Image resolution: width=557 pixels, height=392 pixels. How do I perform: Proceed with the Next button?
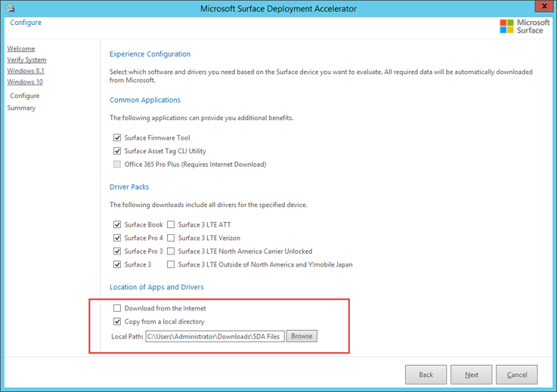(471, 375)
